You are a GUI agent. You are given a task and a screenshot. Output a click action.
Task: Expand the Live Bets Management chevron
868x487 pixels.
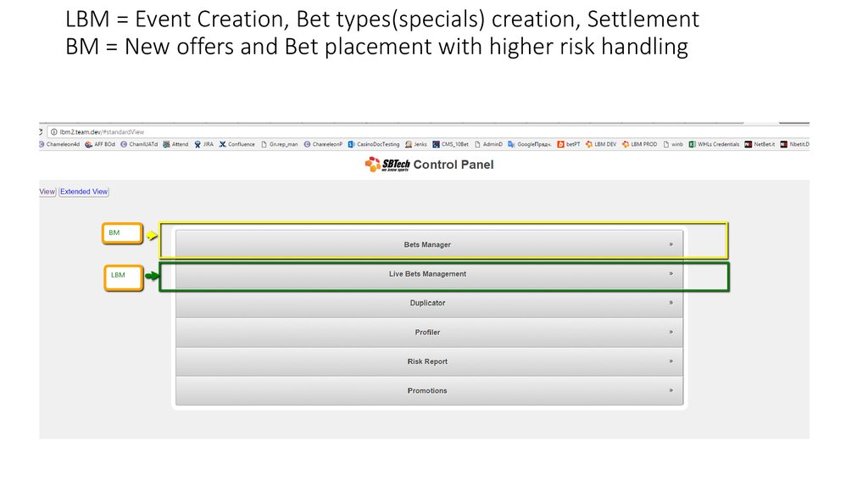670,274
